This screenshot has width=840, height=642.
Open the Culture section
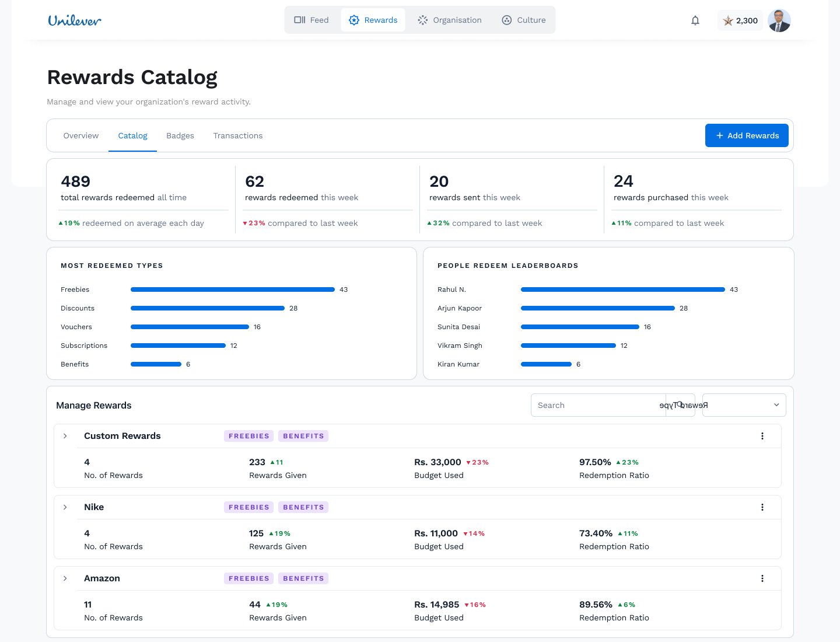(524, 20)
